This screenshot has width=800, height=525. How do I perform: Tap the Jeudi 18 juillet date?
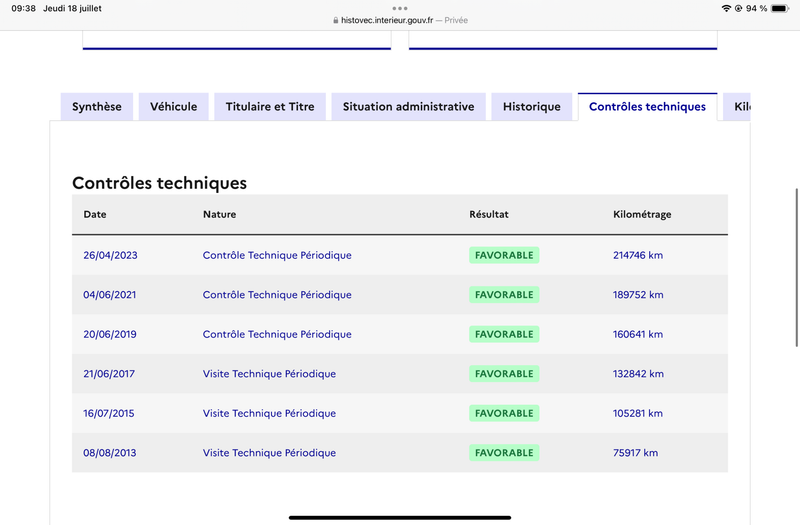click(x=72, y=8)
